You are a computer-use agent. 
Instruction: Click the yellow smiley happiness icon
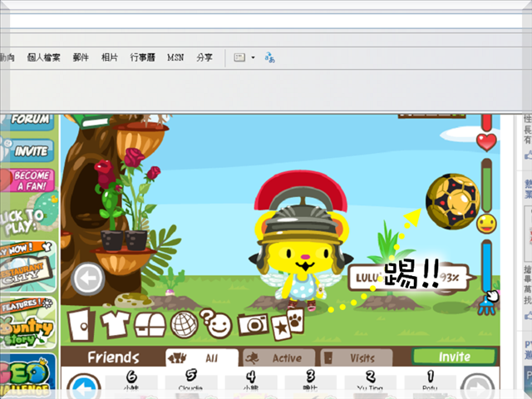[x=486, y=224]
